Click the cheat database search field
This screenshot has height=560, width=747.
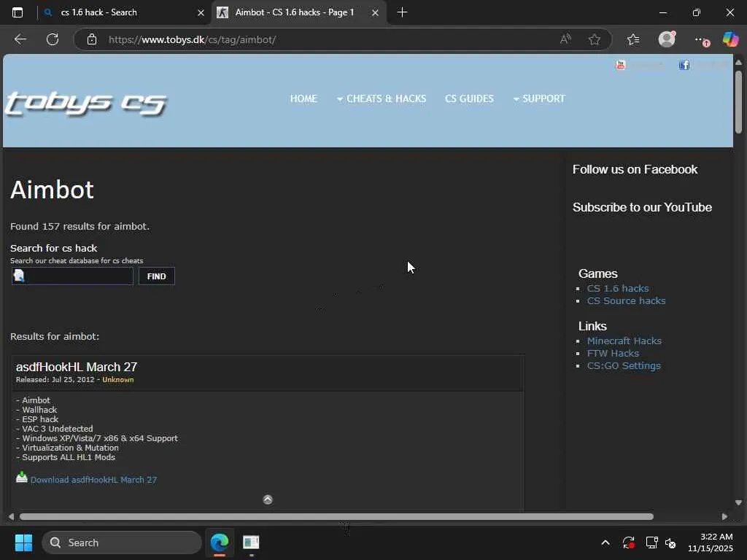click(x=72, y=276)
